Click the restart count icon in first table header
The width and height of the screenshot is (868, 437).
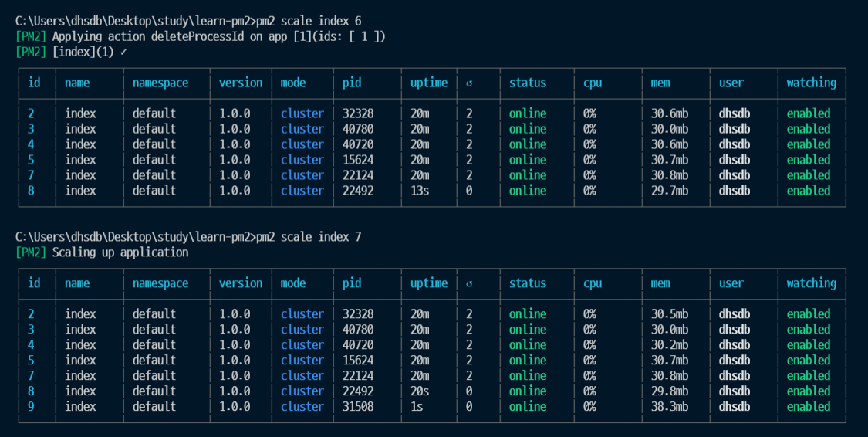[x=469, y=83]
